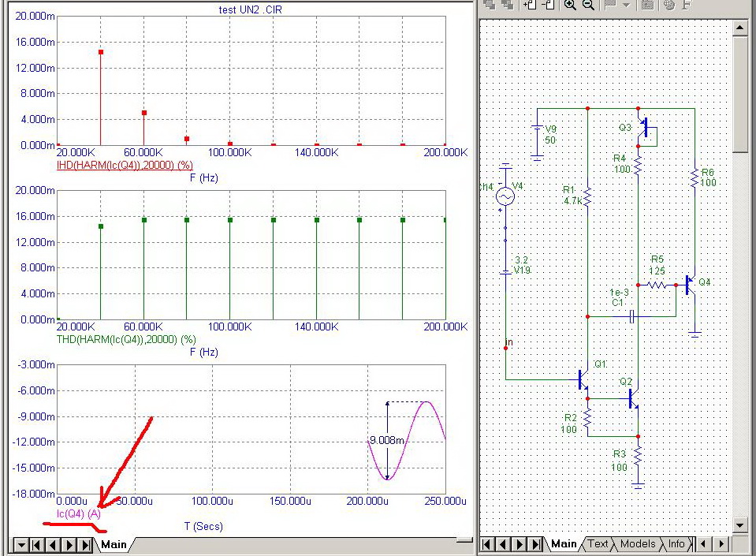Click the grayed F font toolbar icon

687,5
